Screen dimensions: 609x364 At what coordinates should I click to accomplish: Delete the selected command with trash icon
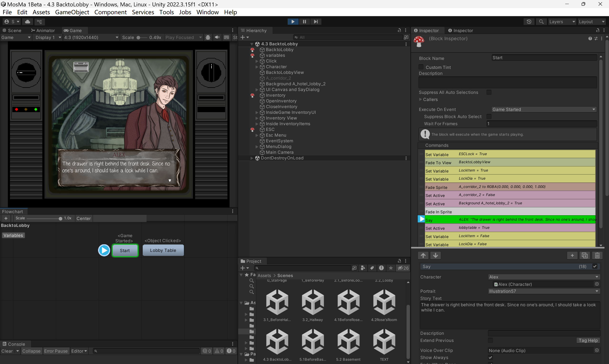click(597, 255)
